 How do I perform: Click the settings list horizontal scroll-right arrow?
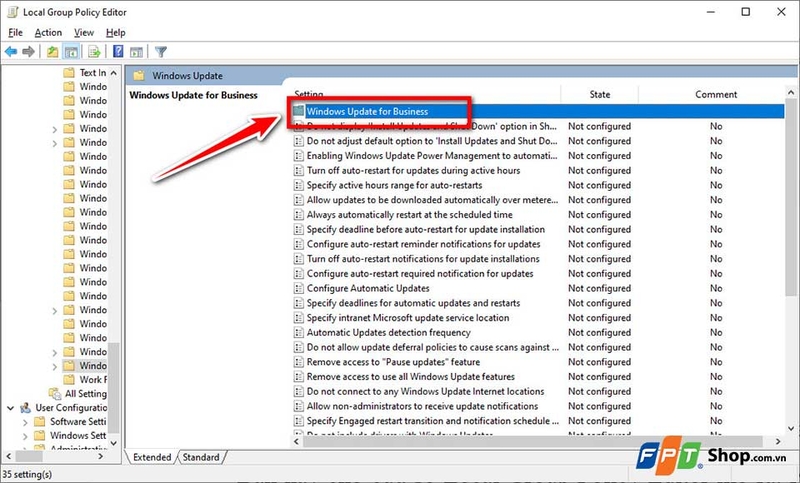(778, 441)
